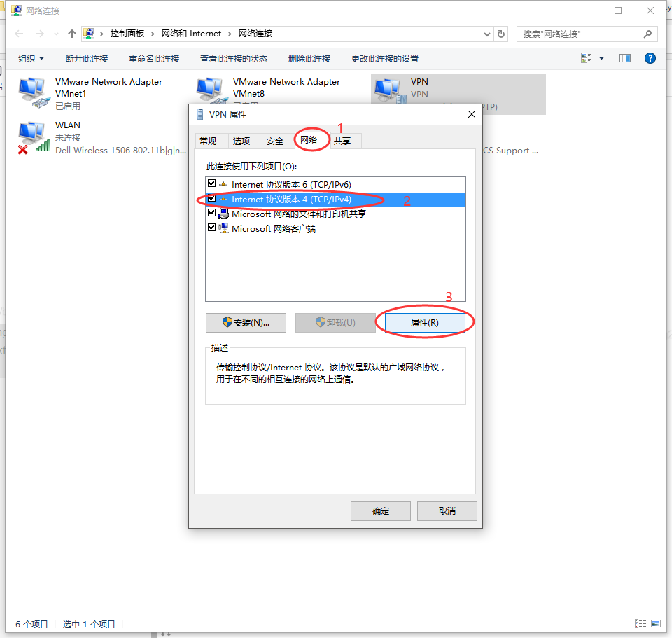The width and height of the screenshot is (672, 638).
Task: Expand the chevron after 控制面板
Action: [x=153, y=34]
